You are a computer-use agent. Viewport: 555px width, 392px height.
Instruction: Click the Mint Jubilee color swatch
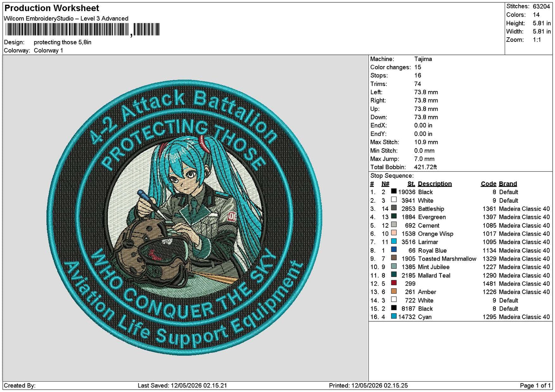(x=394, y=266)
